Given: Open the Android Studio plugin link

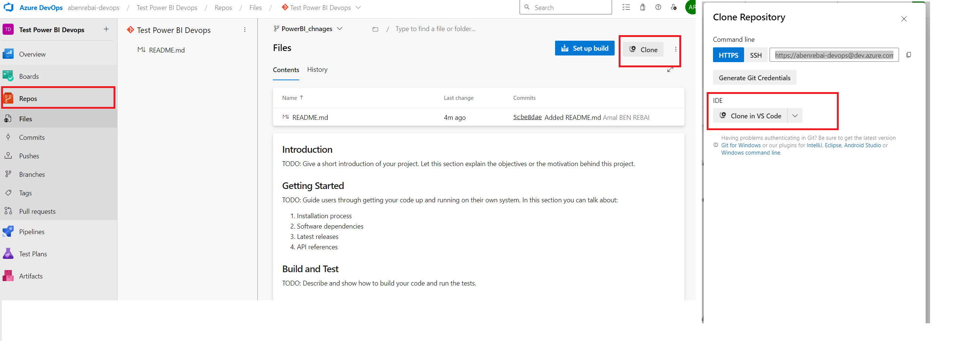Looking at the screenshot, I should (x=862, y=145).
